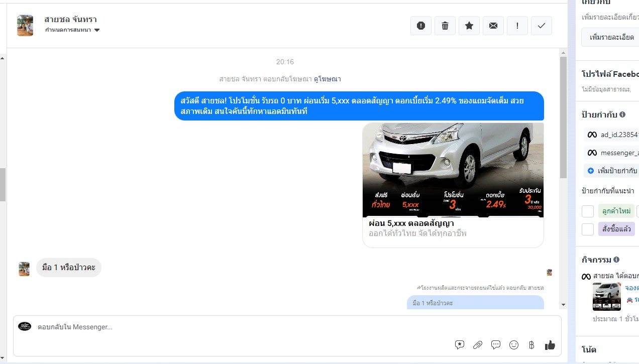Click the Baht payment request icon

[531, 345]
